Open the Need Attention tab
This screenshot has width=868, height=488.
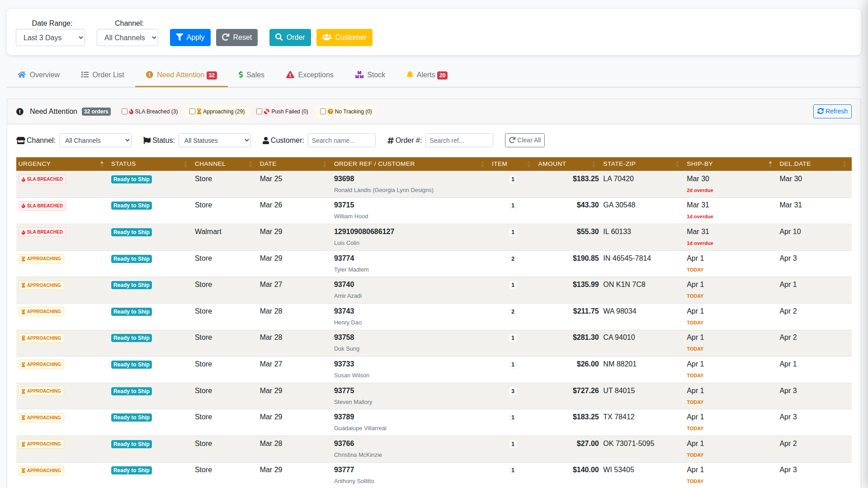pos(180,75)
